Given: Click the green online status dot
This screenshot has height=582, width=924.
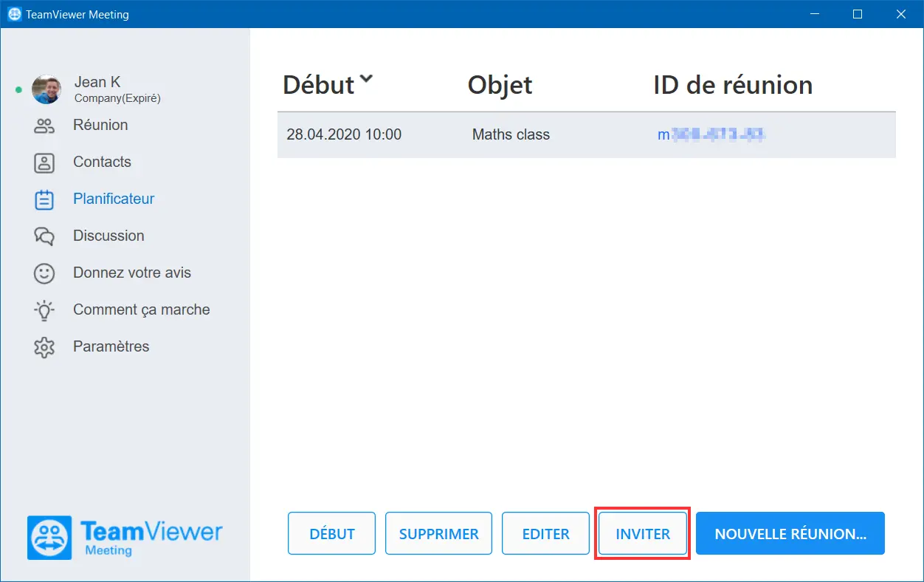Looking at the screenshot, I should coord(18,90).
